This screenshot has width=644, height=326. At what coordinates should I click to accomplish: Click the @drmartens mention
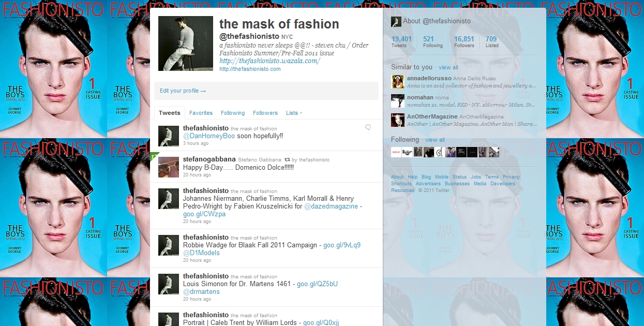(x=201, y=292)
